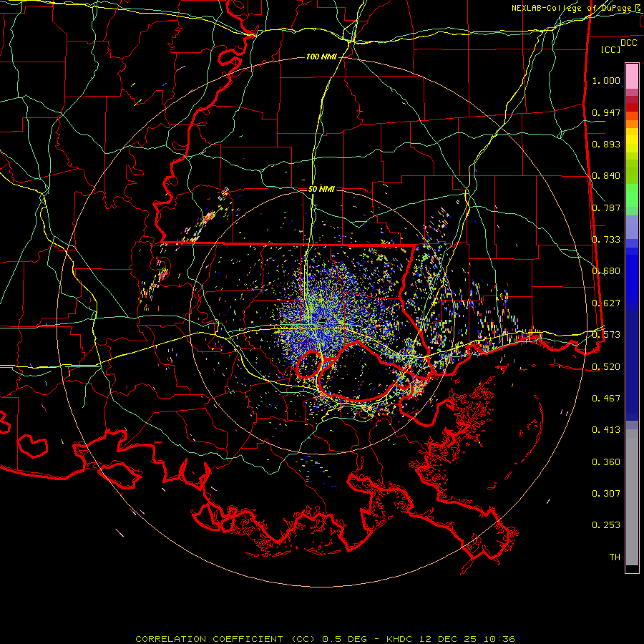Pick the gray segment near 0.307
The width and height of the screenshot is (644, 644).
point(632,497)
